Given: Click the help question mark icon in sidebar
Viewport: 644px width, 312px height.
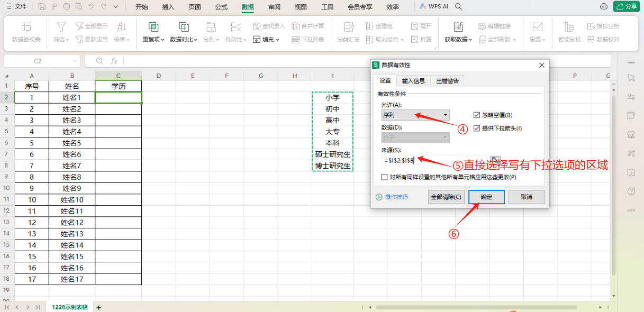Looking at the screenshot, I should tap(631, 191).
